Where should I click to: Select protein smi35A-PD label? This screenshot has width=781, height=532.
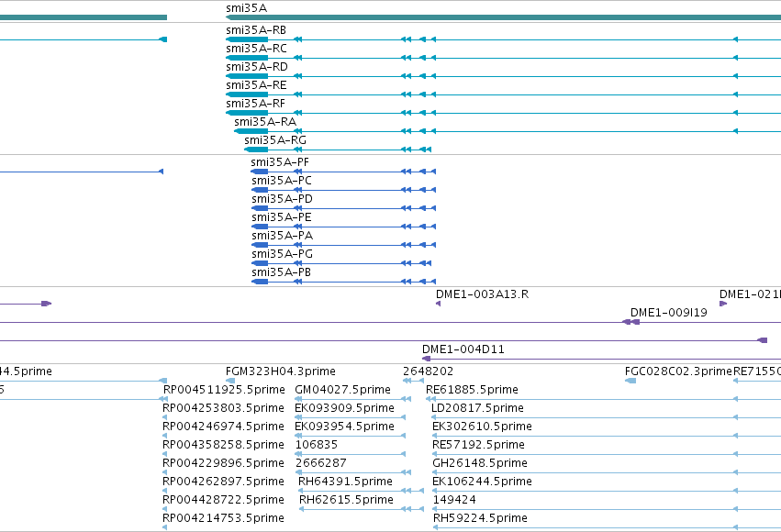tap(283, 200)
